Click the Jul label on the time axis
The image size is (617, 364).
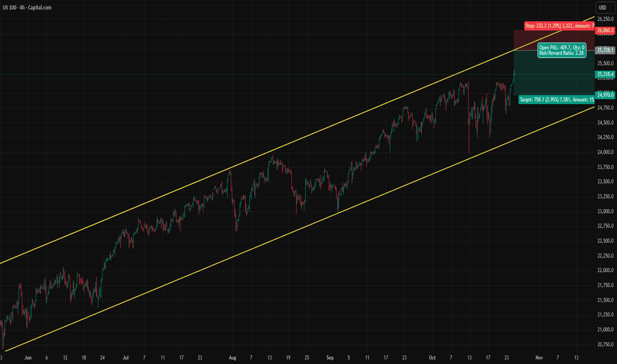click(x=126, y=357)
